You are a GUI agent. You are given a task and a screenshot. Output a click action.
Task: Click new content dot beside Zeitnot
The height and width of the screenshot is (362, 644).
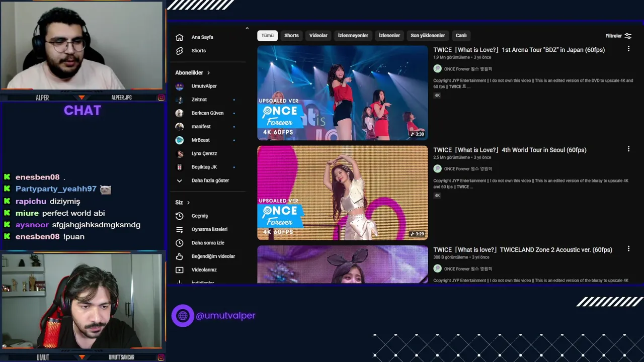click(x=234, y=100)
